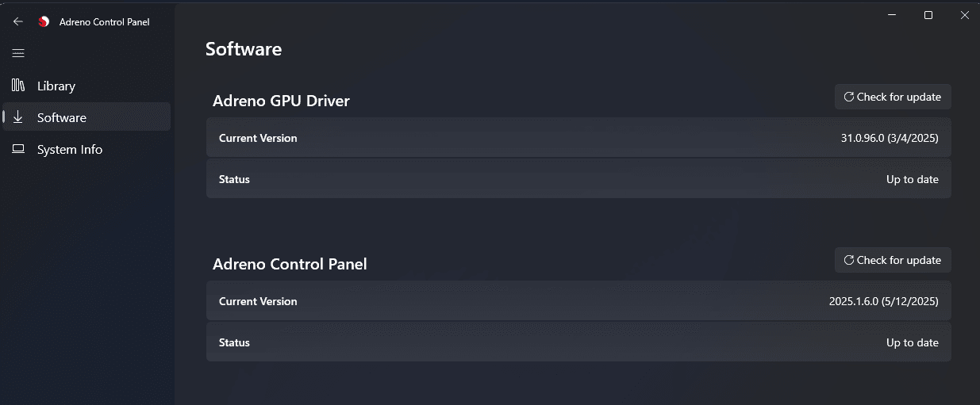This screenshot has height=405, width=980.
Task: Maximize the Adreno Control Panel window
Action: coord(928,15)
